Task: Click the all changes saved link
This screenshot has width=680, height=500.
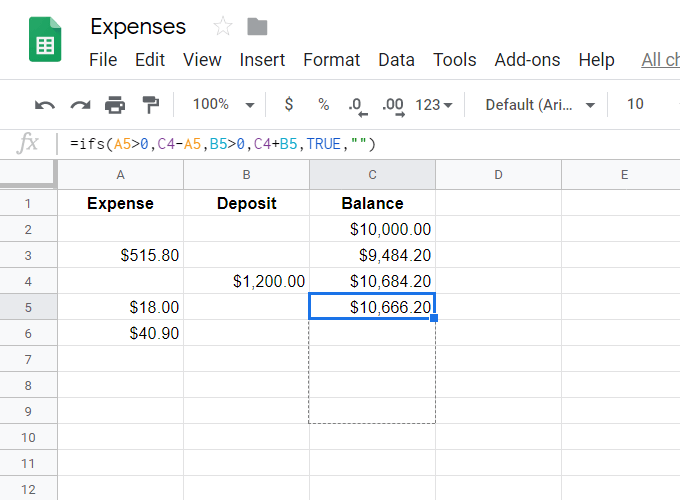Action: point(660,60)
